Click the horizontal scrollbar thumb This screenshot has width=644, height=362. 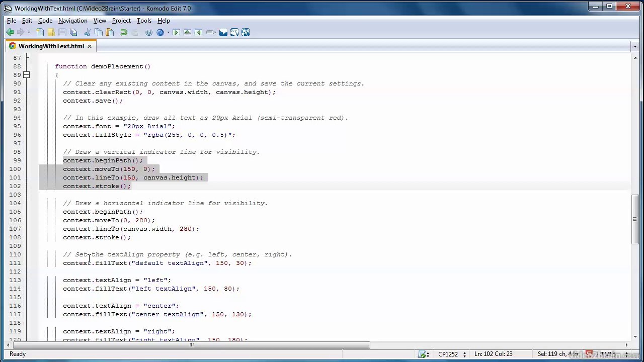[x=191, y=345]
